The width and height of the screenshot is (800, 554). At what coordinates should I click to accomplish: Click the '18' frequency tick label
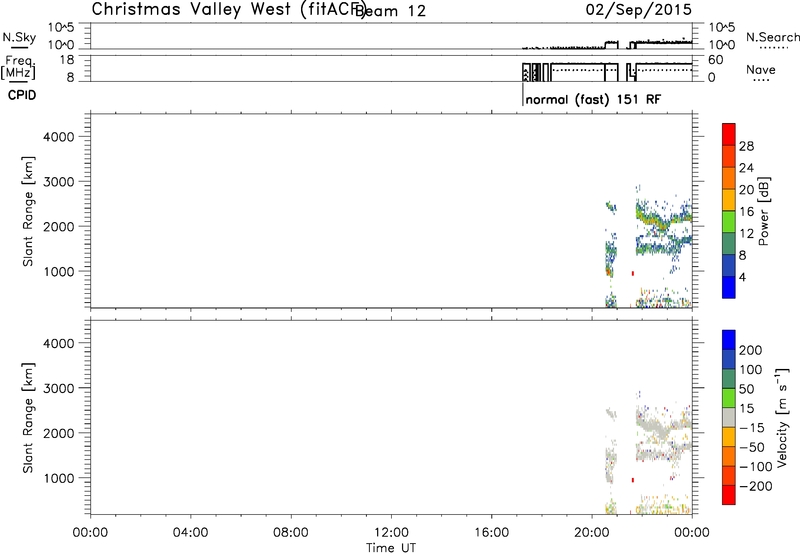tap(66, 60)
